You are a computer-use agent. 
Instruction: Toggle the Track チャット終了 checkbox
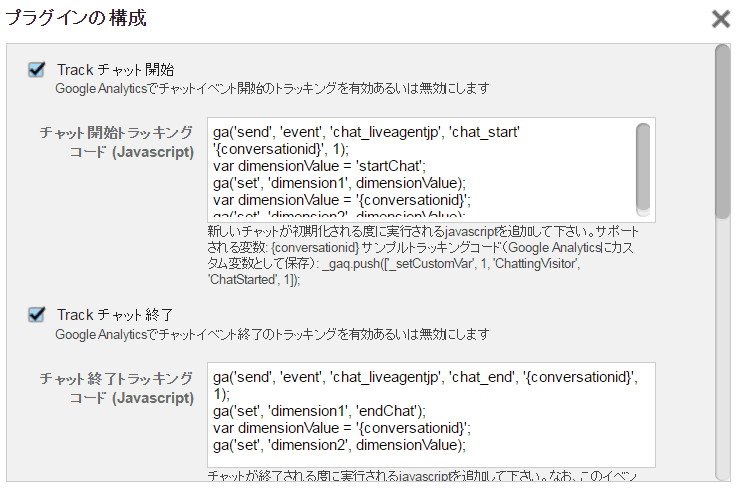tap(37, 314)
